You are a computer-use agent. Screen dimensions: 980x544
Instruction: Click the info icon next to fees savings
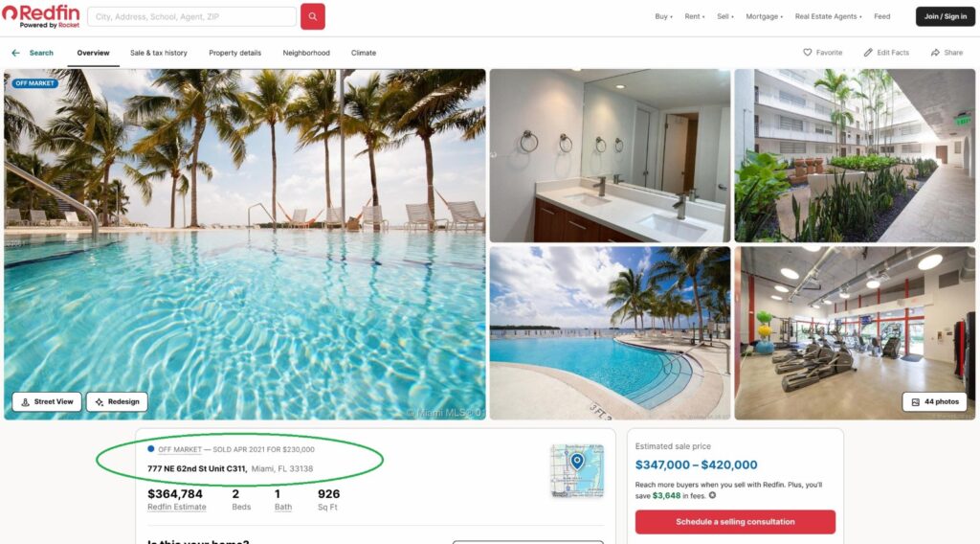(x=712, y=495)
